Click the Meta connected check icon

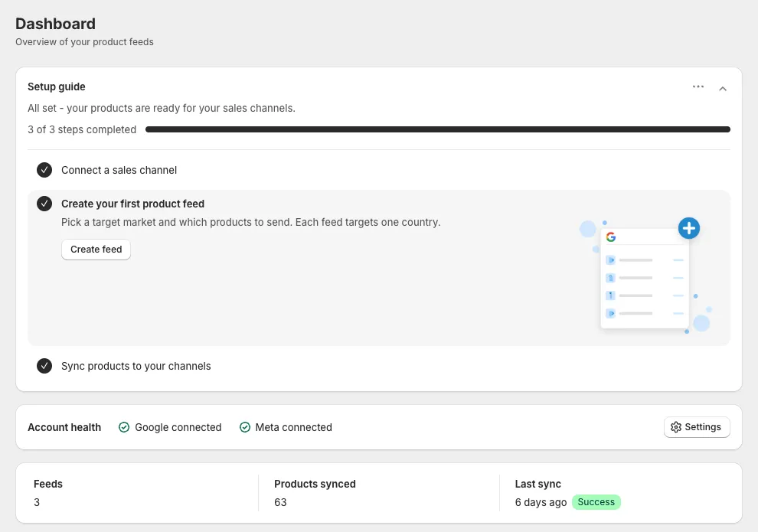click(x=245, y=427)
